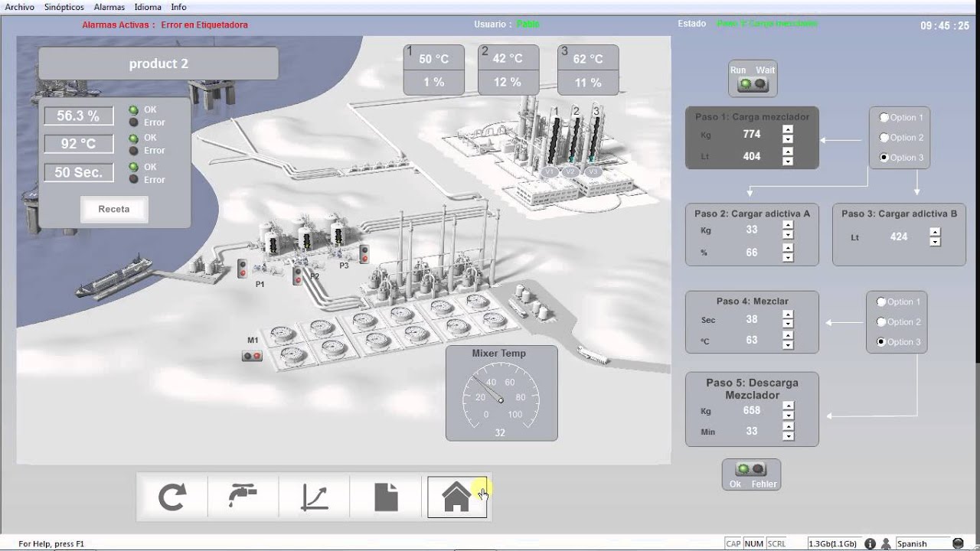This screenshot has height=551, width=980.
Task: Click the user silhouette icon in status bar
Action: coord(886,544)
